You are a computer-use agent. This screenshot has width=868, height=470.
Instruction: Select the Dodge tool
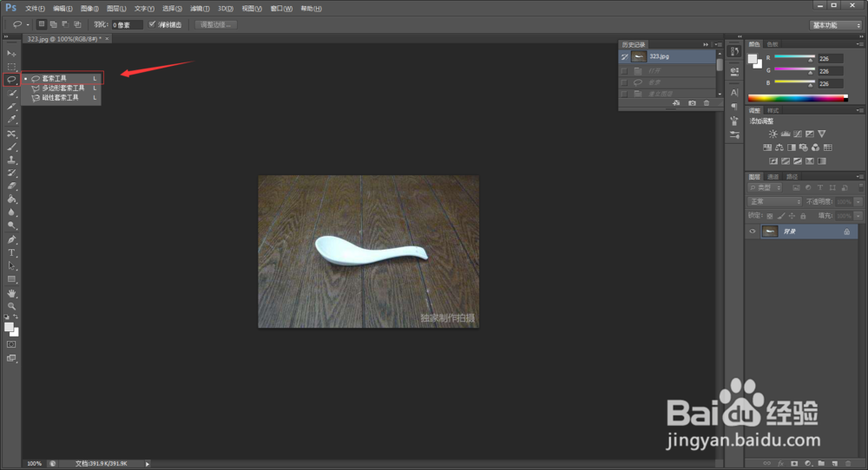(11, 225)
